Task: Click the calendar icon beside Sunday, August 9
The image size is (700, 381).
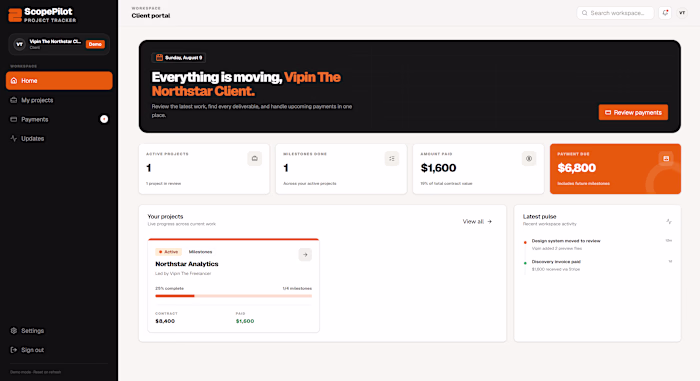Action: (x=159, y=58)
